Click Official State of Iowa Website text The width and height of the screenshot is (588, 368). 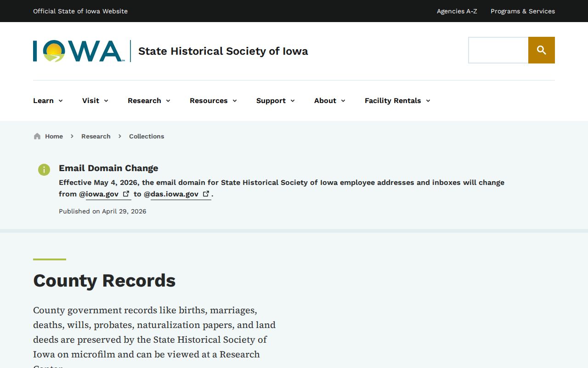pos(80,11)
